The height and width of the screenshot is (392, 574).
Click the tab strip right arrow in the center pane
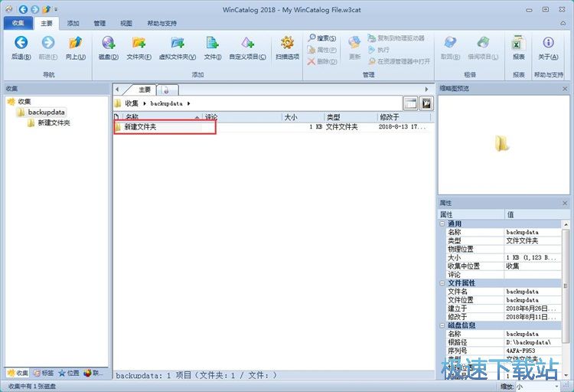426,89
